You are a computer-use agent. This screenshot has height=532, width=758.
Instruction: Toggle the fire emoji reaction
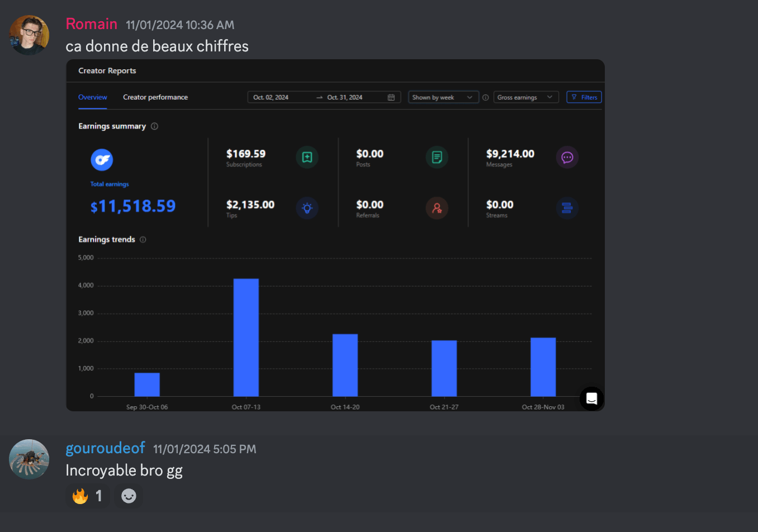(88, 496)
